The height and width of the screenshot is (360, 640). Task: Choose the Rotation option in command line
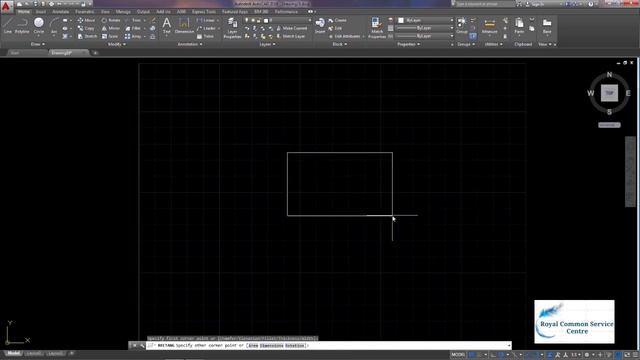(294, 345)
